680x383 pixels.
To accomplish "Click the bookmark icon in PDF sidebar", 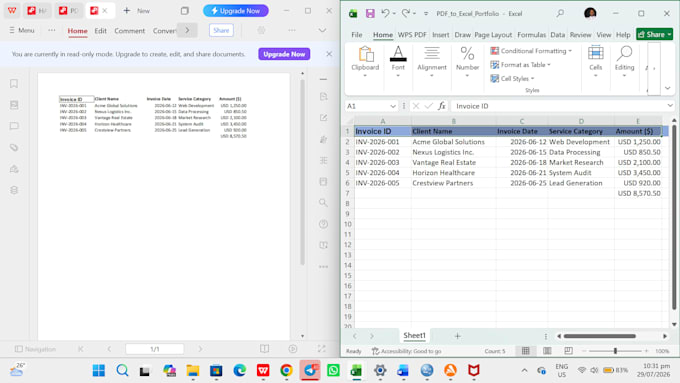I will pyautogui.click(x=14, y=84).
